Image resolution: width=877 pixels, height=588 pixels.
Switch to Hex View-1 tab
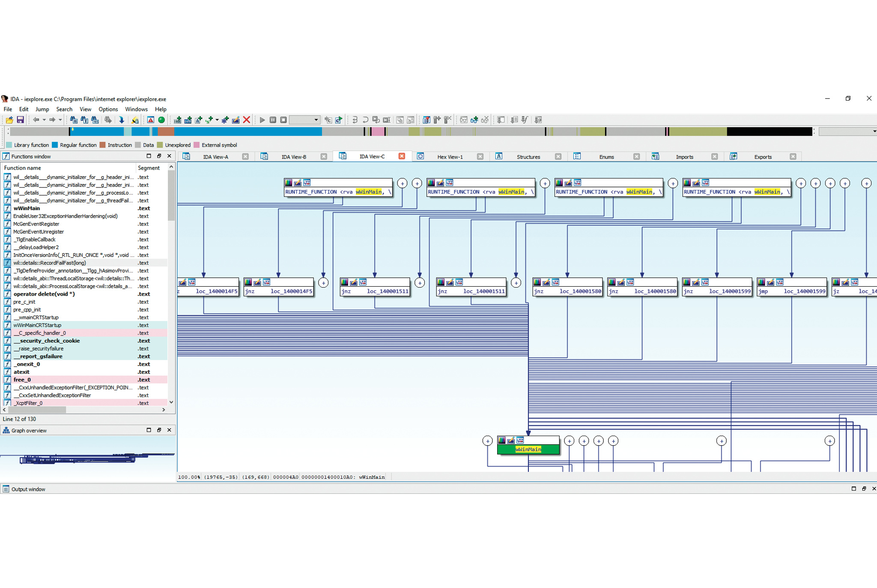click(x=450, y=157)
